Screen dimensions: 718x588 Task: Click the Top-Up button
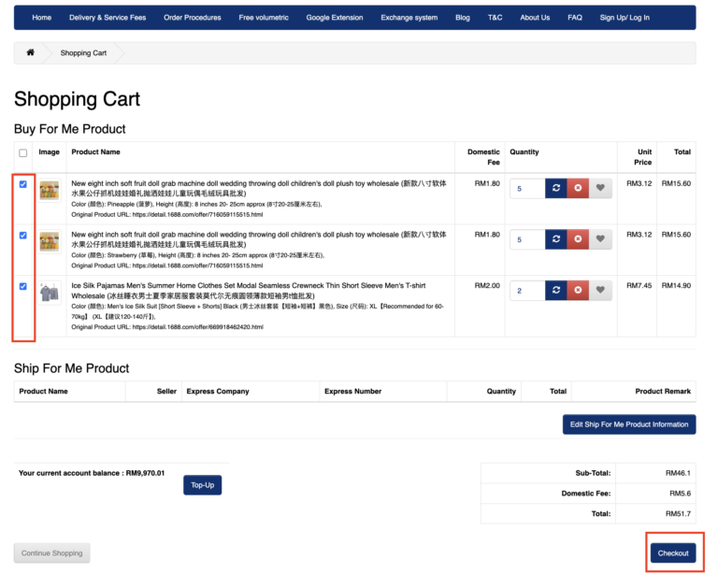tap(202, 485)
